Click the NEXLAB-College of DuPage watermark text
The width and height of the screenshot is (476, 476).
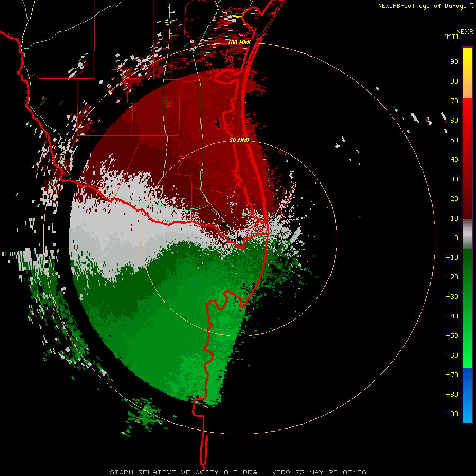[x=425, y=6]
